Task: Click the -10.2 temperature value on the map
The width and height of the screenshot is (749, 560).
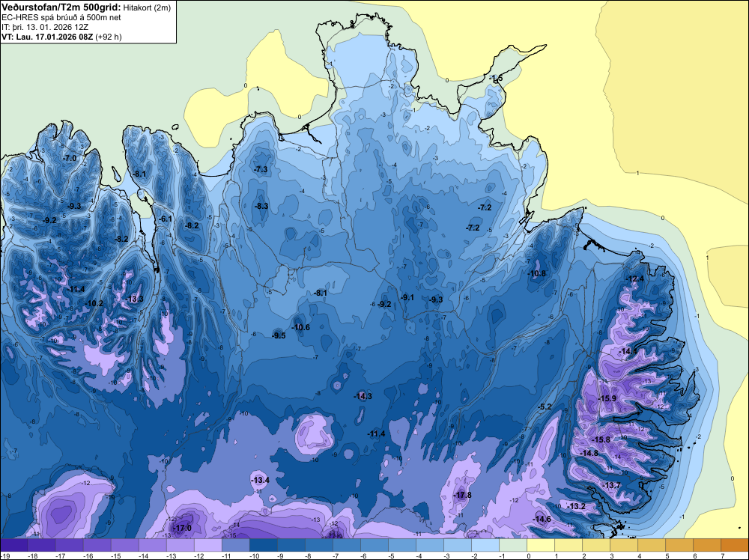Action: click(x=94, y=303)
